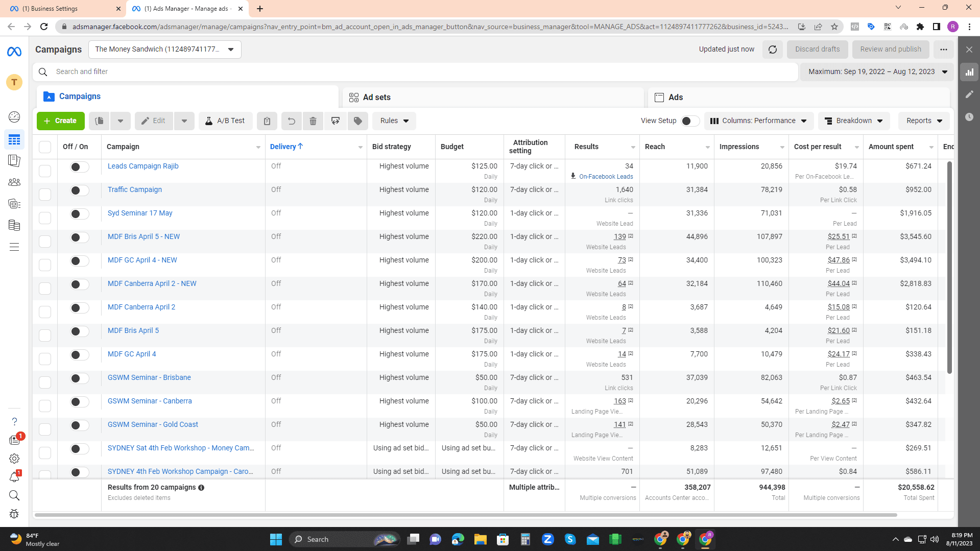Image resolution: width=980 pixels, height=551 pixels.
Task: Open the charts panel icon on right rail
Action: click(969, 72)
